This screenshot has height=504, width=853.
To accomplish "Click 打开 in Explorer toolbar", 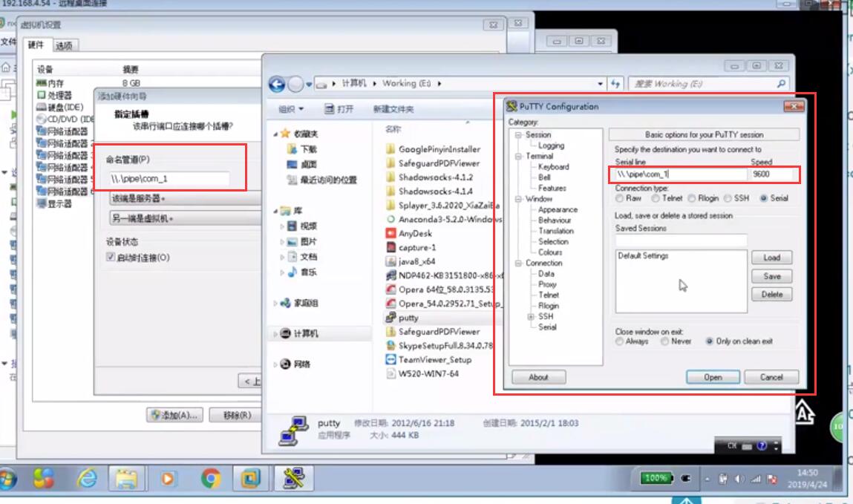I will click(339, 109).
